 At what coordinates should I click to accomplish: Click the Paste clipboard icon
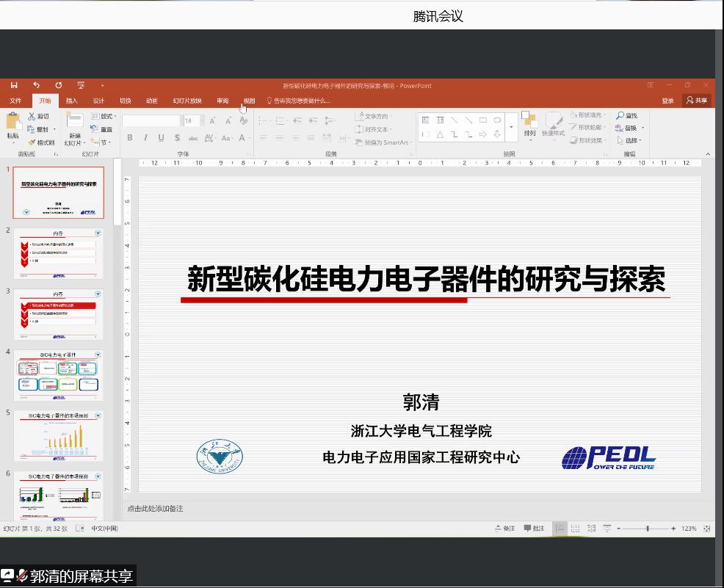(13, 123)
